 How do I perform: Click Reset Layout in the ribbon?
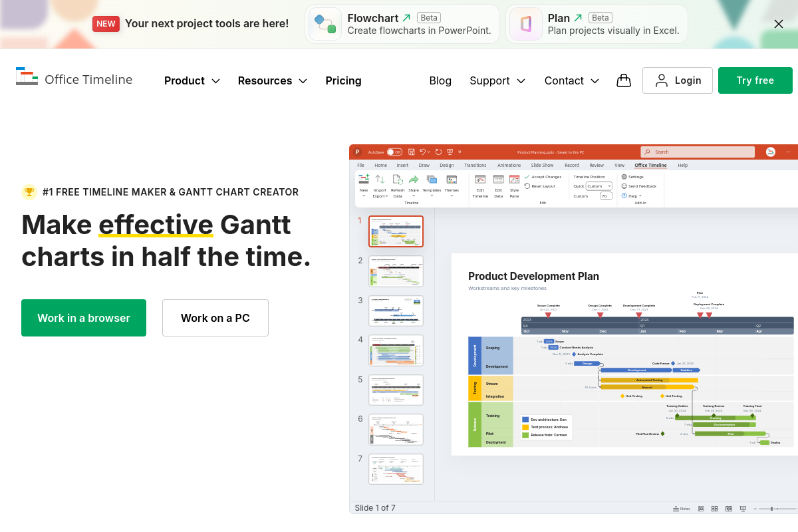click(540, 186)
